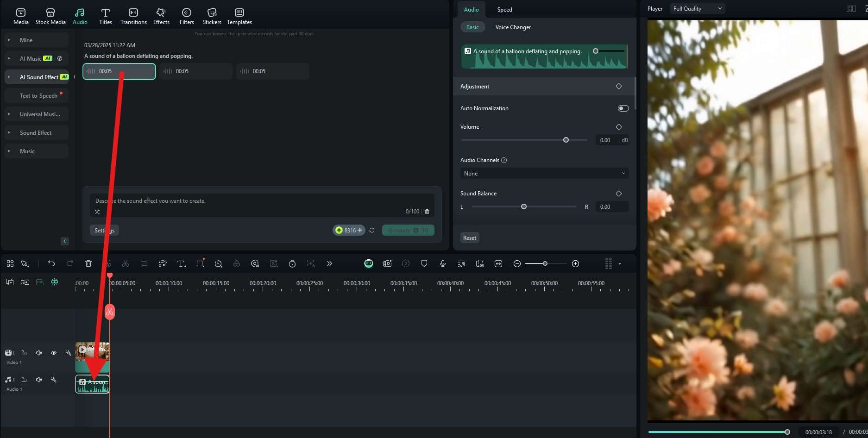Switch to the Speed tab
The width and height of the screenshot is (868, 438).
tap(505, 10)
